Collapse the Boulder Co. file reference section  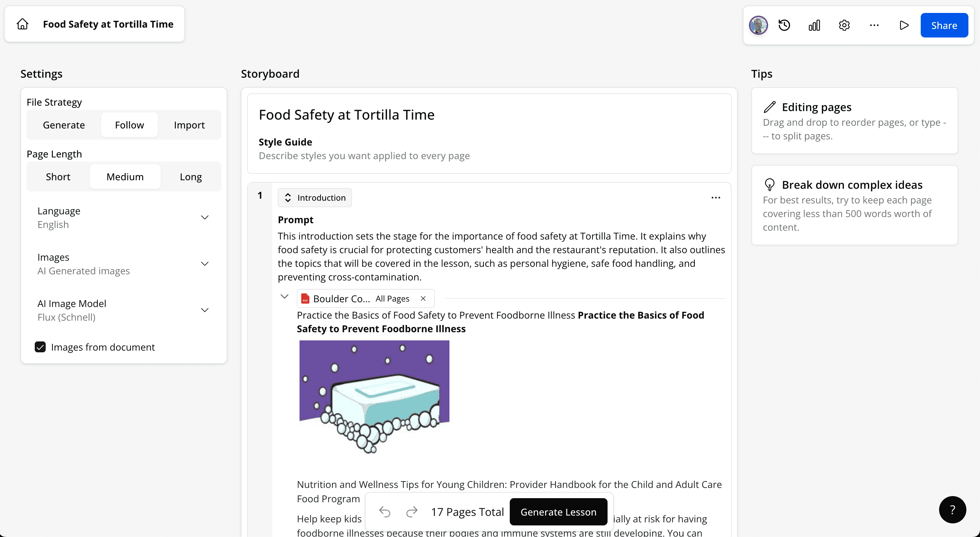click(x=285, y=297)
